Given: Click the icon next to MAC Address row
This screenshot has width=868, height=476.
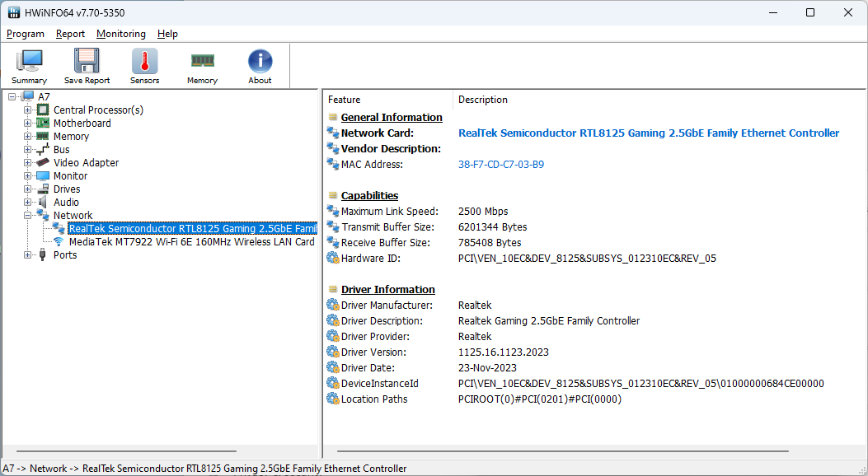Looking at the screenshot, I should click(x=333, y=164).
